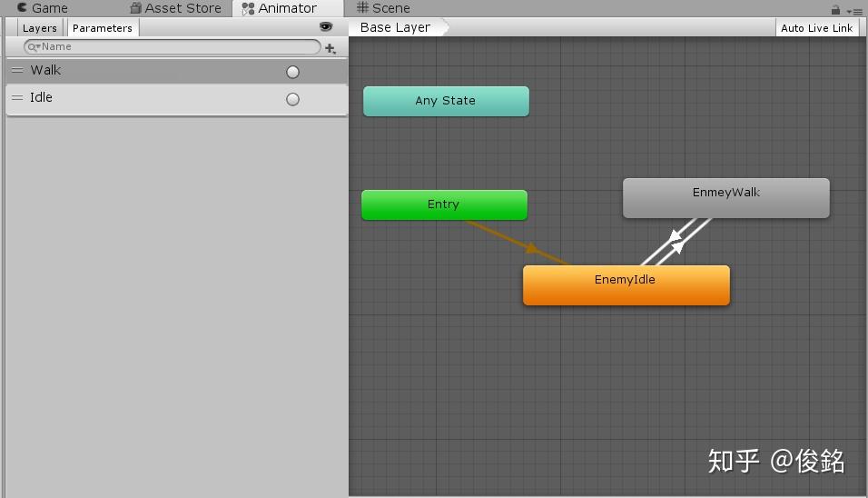Grab the Walk parameter reorder handle
Viewport: 868px width, 498px height.
(x=18, y=70)
